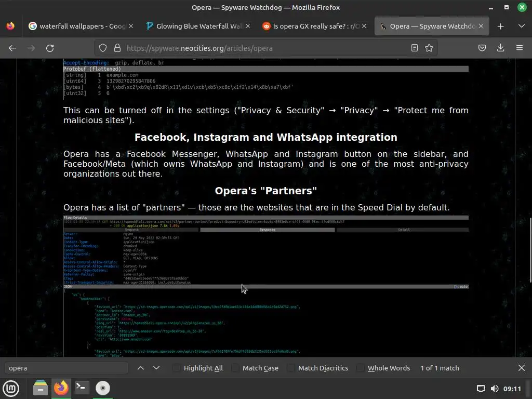Close the waterfall wallpapers Google tab
This screenshot has height=399, width=532.
coord(131,26)
